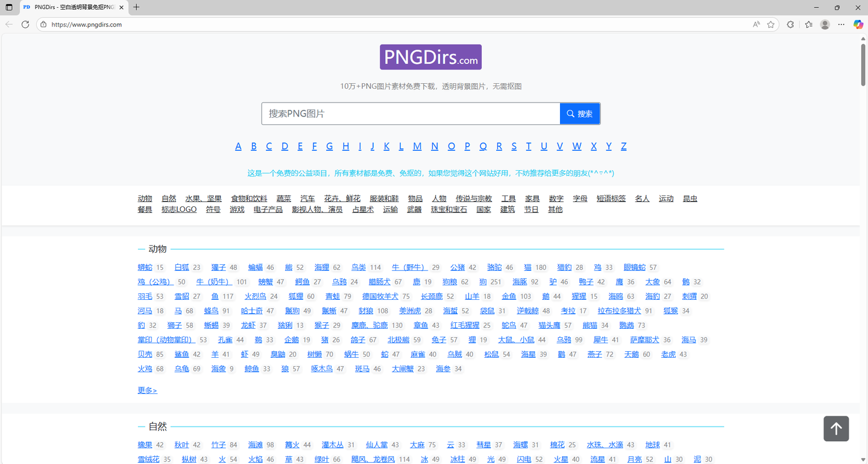Image resolution: width=868 pixels, height=464 pixels.
Task: Open the 汽车 category link
Action: [307, 199]
